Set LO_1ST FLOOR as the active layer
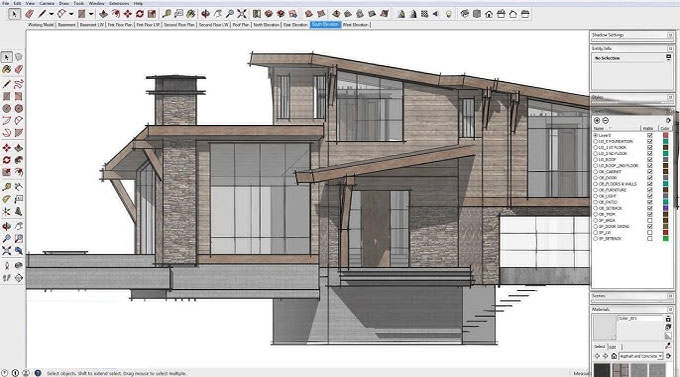This screenshot has height=377, width=680. (596, 148)
